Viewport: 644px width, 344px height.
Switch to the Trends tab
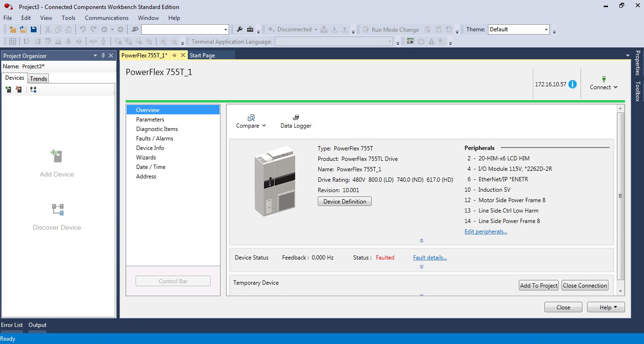38,79
